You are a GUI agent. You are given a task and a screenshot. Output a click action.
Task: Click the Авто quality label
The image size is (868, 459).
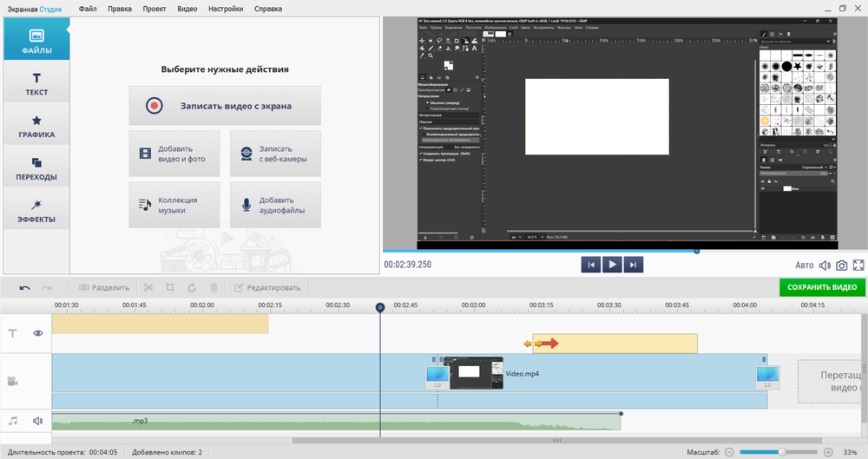pos(805,266)
